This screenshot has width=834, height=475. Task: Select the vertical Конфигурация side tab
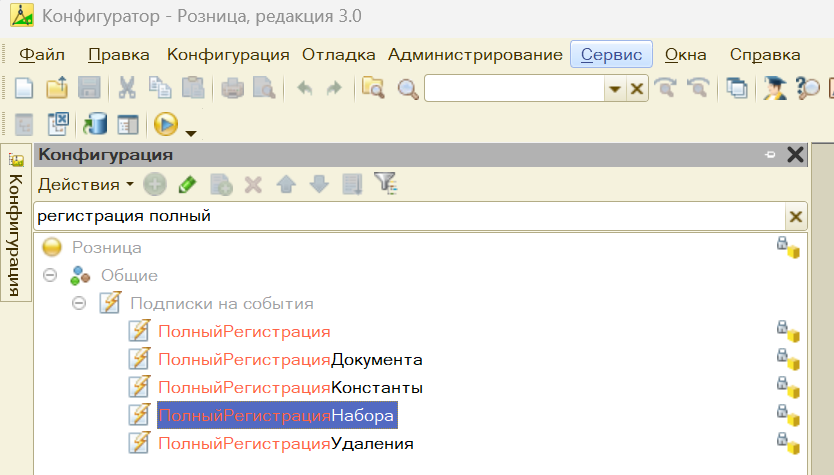coord(16,222)
